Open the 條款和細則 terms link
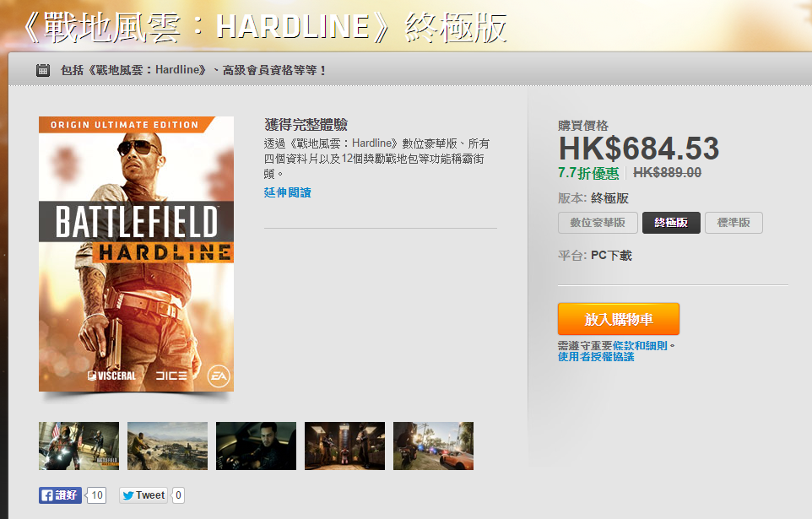 point(640,345)
